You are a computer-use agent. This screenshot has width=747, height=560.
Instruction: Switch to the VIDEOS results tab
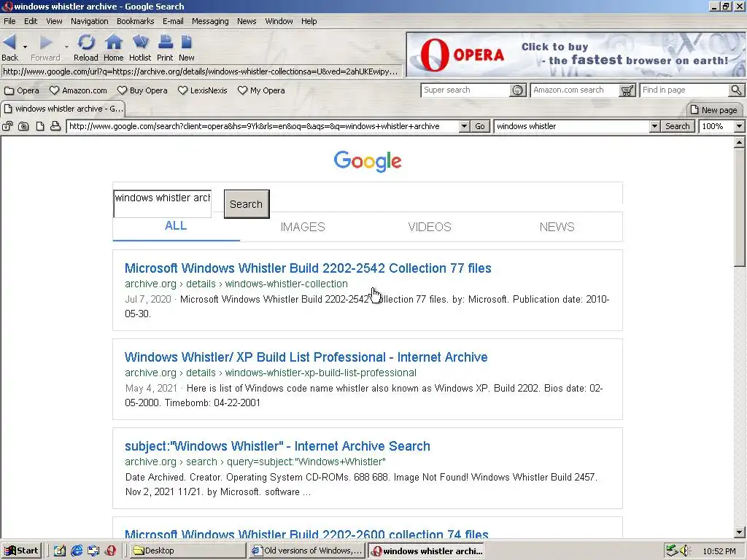tap(430, 227)
